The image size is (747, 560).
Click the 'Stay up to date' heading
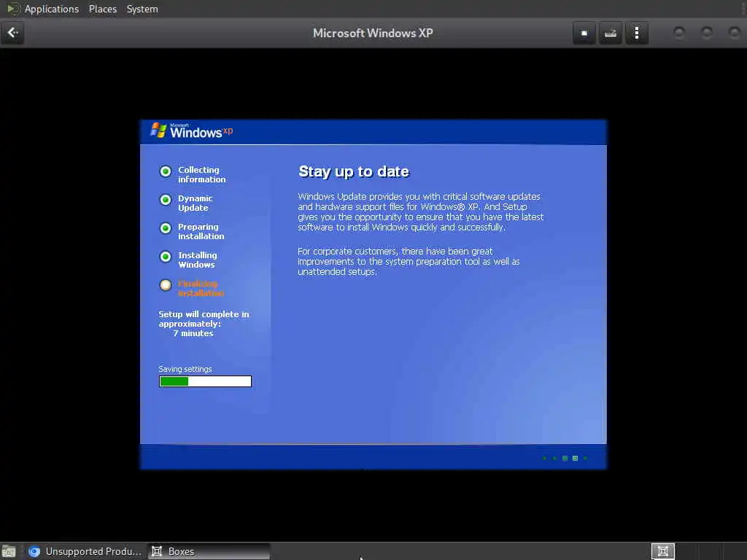tap(354, 171)
